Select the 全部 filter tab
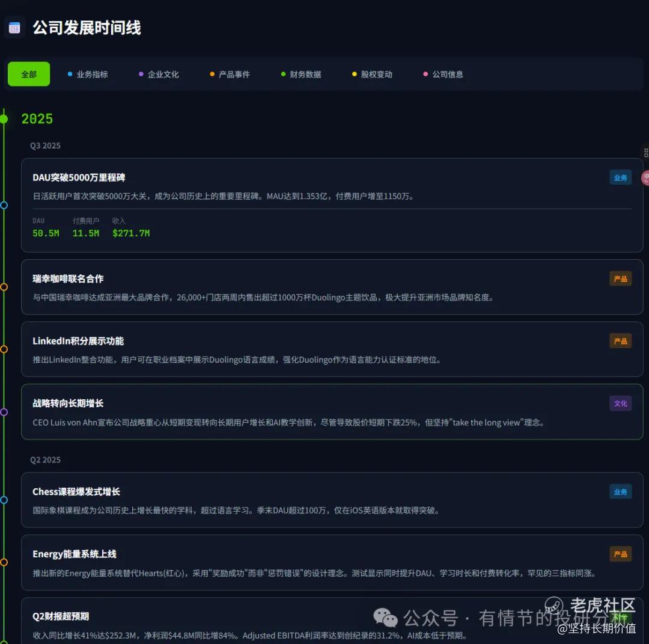 point(29,74)
